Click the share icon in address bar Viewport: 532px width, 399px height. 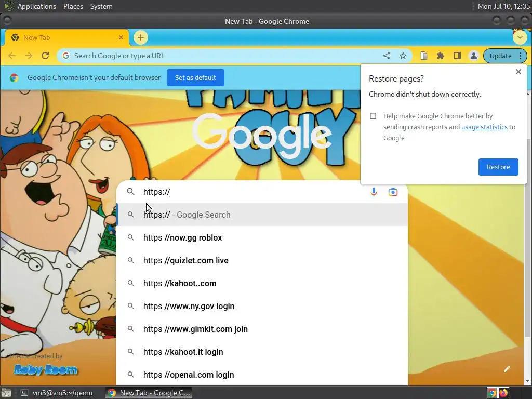tap(387, 56)
